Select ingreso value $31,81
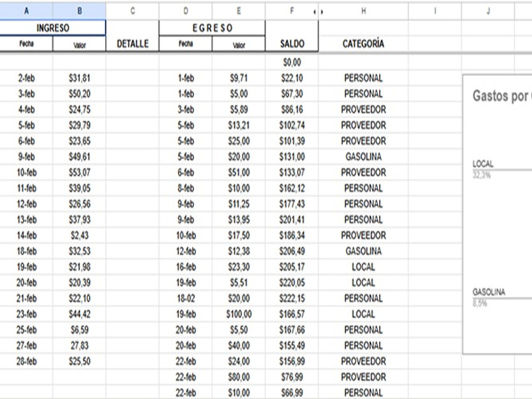 pos(79,78)
